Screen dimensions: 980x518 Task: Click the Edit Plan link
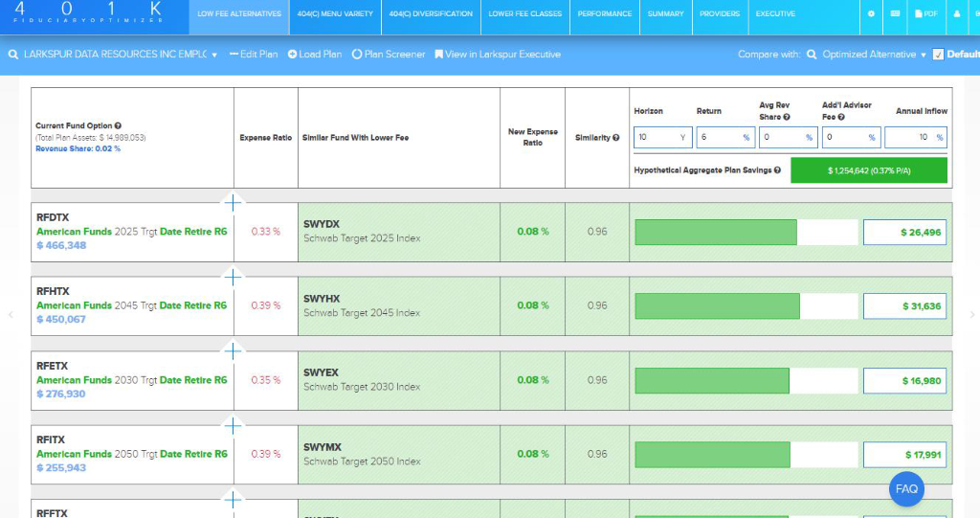[254, 55]
